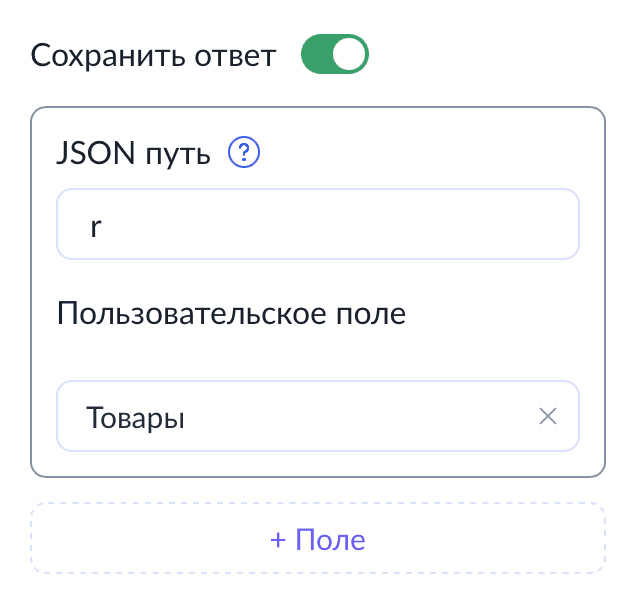630x614 pixels.
Task: Click empty space inside the JSON path textbox
Action: coord(342,224)
